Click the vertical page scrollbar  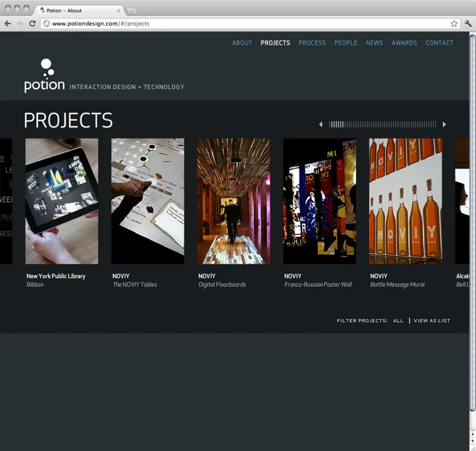pos(472,223)
